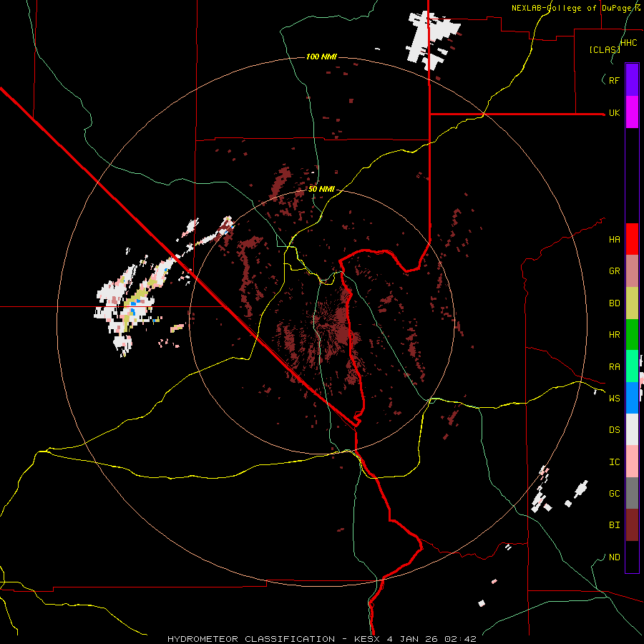The height and width of the screenshot is (644, 644).
Task: Click the ND black legend swatch
Action: coord(632,557)
